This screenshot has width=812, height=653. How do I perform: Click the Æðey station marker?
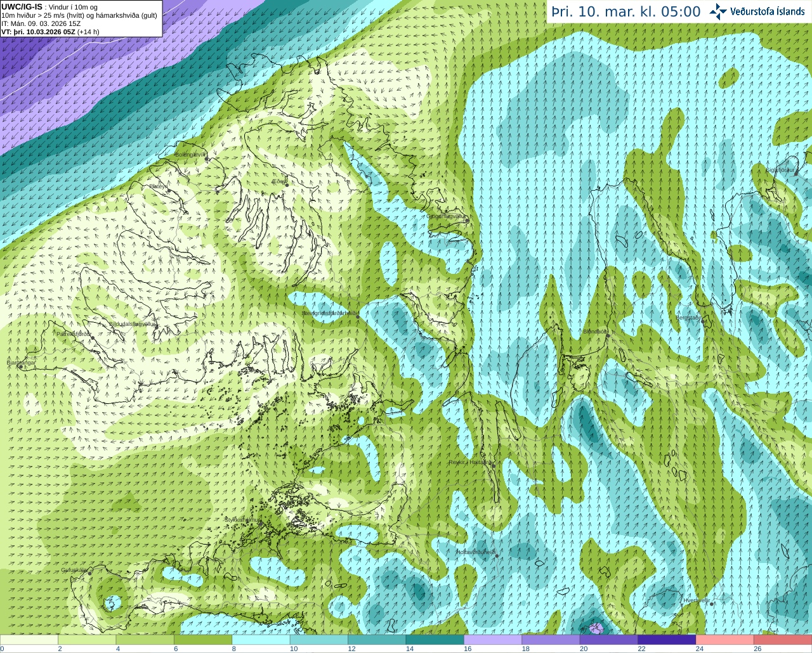pos(286,184)
